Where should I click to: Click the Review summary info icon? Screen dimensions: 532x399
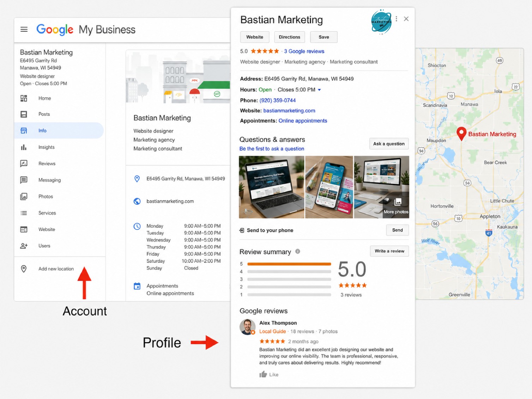point(298,251)
